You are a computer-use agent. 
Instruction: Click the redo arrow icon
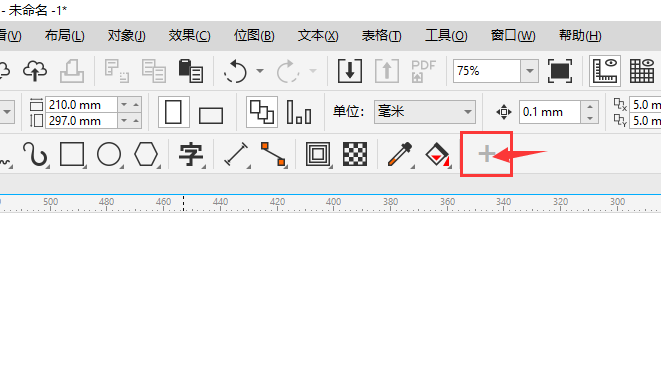pyautogui.click(x=288, y=71)
